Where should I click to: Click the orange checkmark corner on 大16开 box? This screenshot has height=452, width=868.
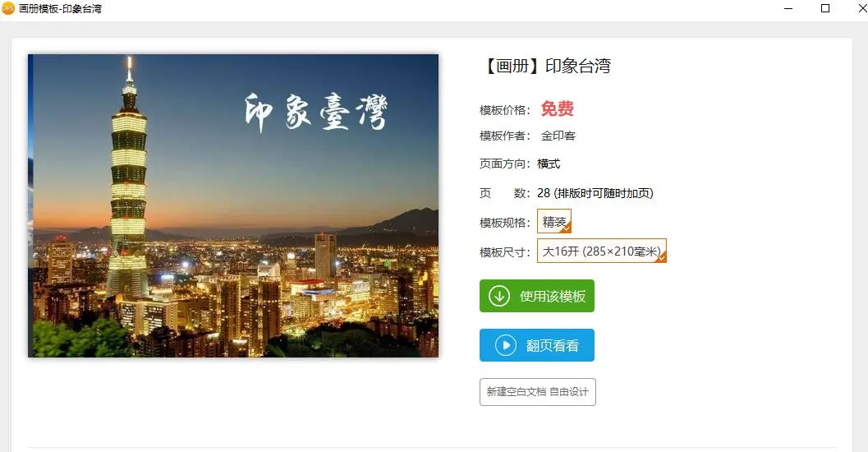pyautogui.click(x=662, y=257)
